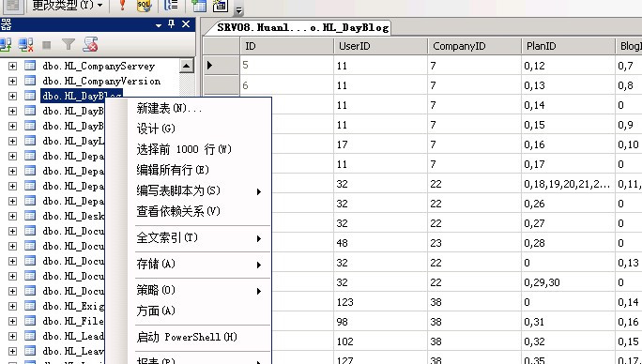Select dbo.HL_CompanyVersion tree item
The height and width of the screenshot is (364, 642).
click(101, 81)
